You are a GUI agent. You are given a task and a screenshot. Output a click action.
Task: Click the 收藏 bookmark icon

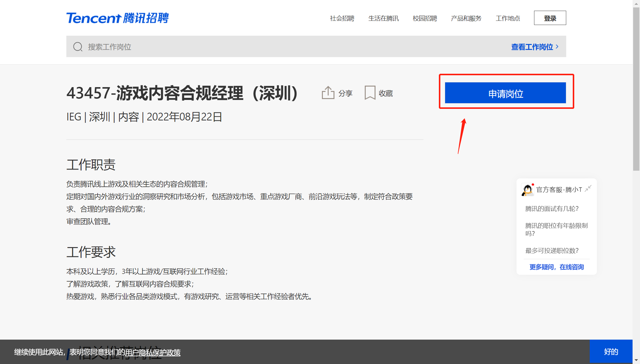[370, 93]
